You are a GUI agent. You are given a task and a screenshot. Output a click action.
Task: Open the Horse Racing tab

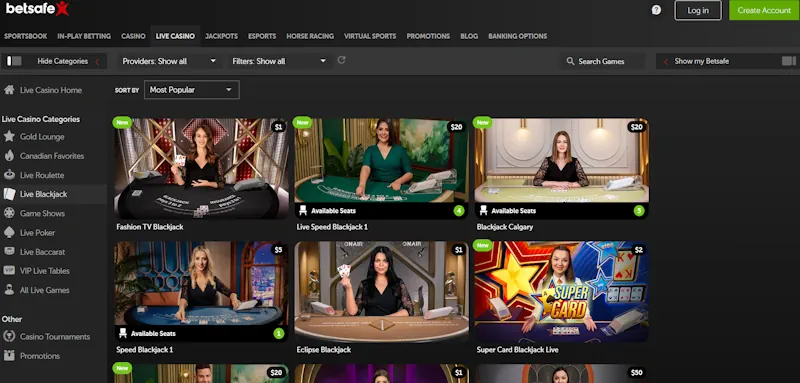(x=310, y=36)
